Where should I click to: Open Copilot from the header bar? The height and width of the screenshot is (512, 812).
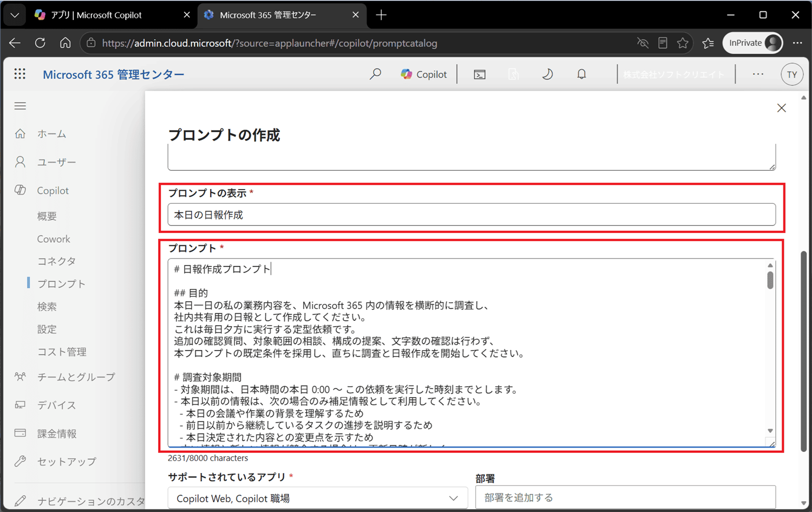tap(424, 74)
